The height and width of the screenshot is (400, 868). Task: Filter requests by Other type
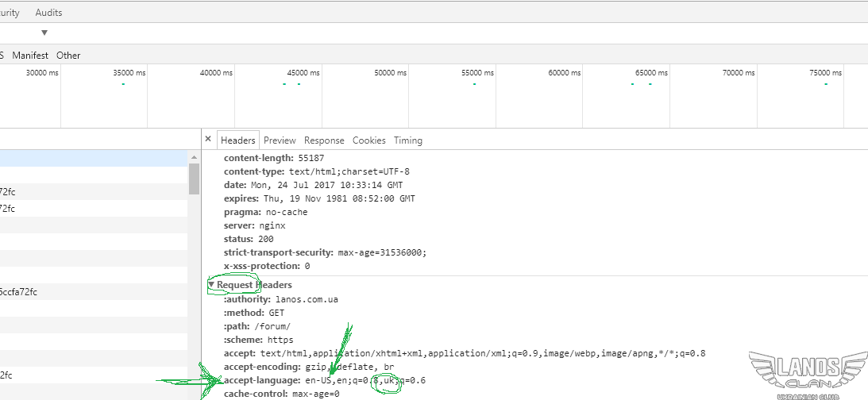pyautogui.click(x=68, y=56)
